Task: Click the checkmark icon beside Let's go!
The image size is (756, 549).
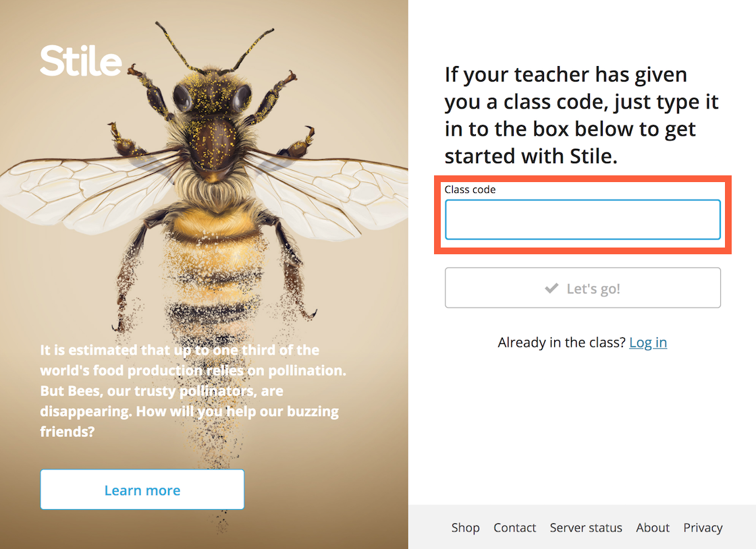Action: tap(551, 288)
